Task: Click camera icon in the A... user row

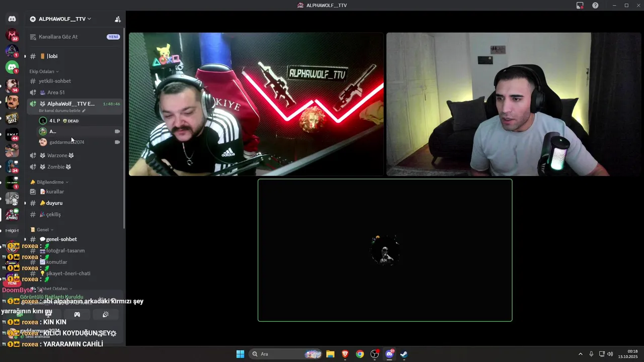Action: tap(117, 131)
